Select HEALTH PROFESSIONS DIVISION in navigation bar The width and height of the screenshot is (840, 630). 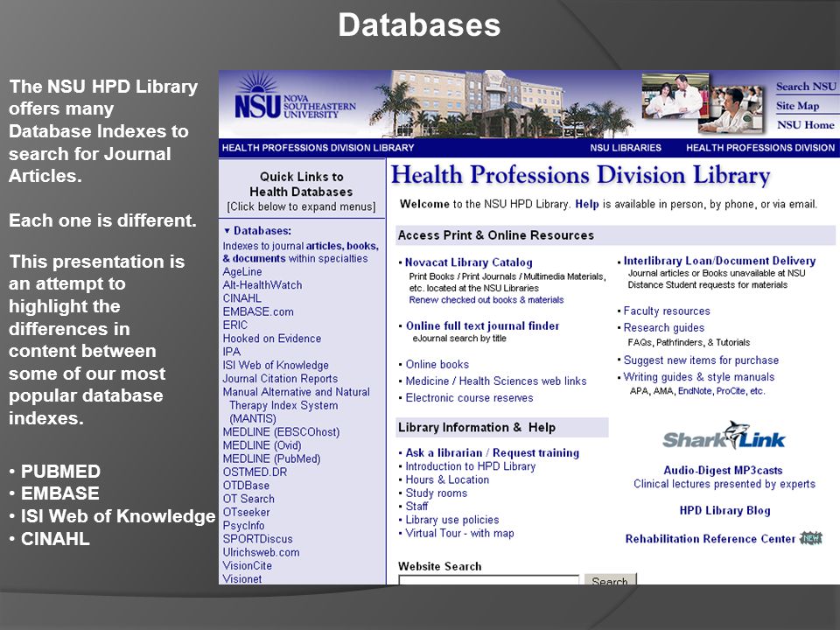[759, 147]
